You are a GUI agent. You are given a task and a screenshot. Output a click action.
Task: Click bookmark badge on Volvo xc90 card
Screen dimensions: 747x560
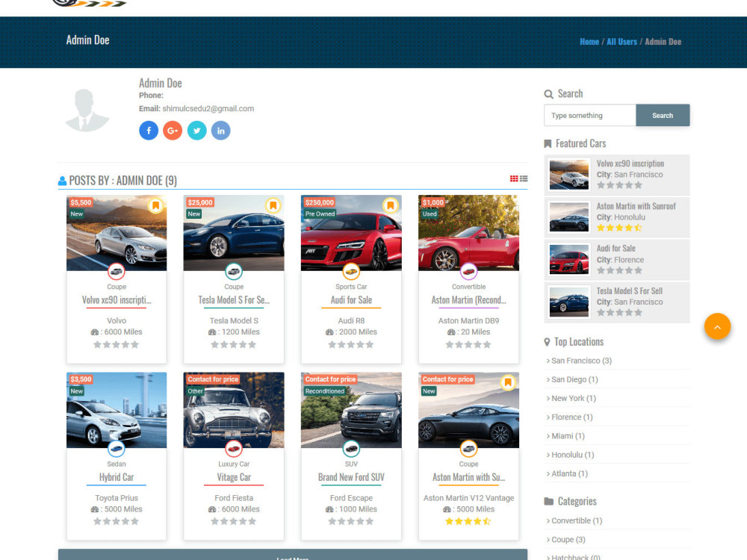click(155, 206)
